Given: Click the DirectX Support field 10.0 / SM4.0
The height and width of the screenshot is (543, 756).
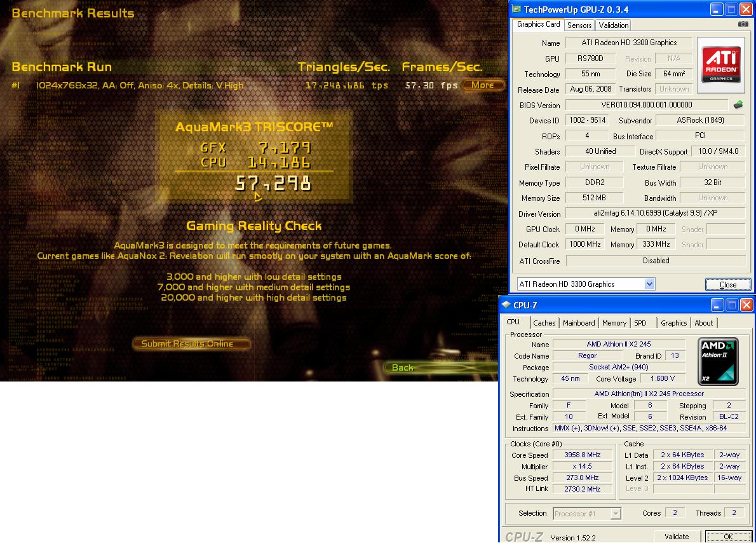Looking at the screenshot, I should coord(719,151).
